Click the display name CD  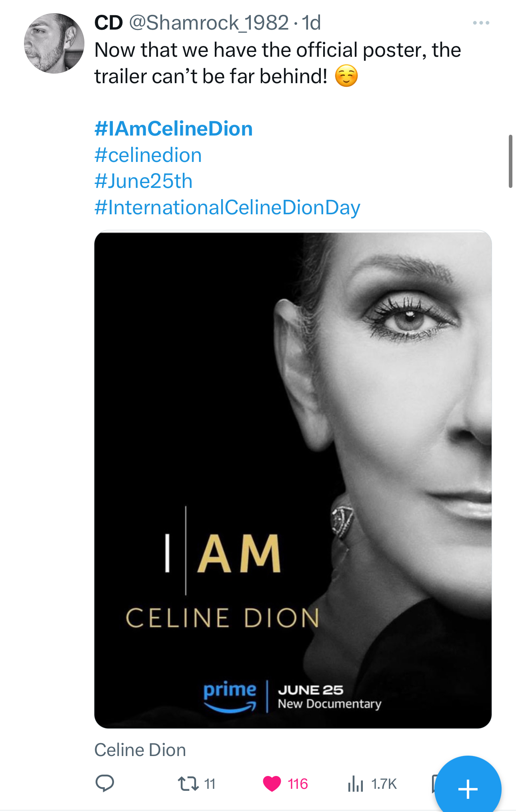pyautogui.click(x=108, y=23)
